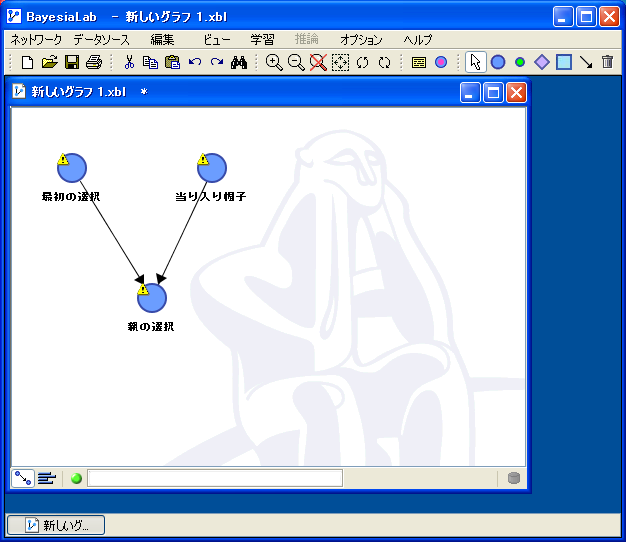Zoom out with the minus magnifier
This screenshot has height=542, width=626.
click(x=296, y=62)
